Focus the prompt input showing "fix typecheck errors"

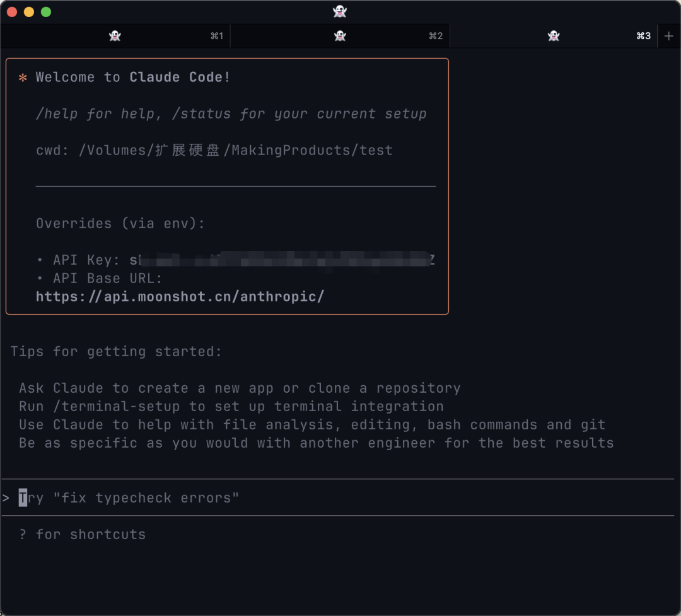(338, 497)
